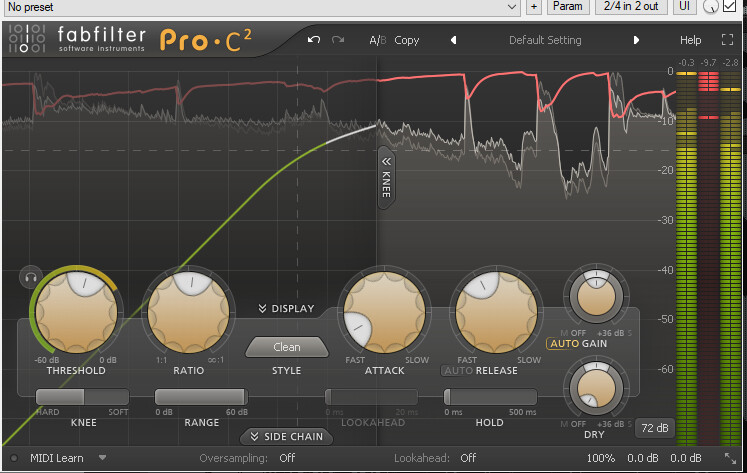The image size is (747, 473).
Task: Click the -0.3 peak level readout
Action: pyautogui.click(x=686, y=62)
